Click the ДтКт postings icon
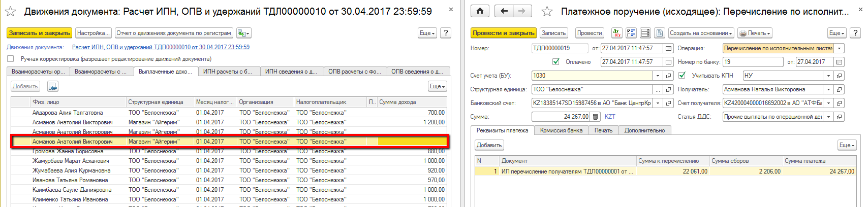Image resolution: width=868 pixels, height=207 pixels. [x=617, y=33]
